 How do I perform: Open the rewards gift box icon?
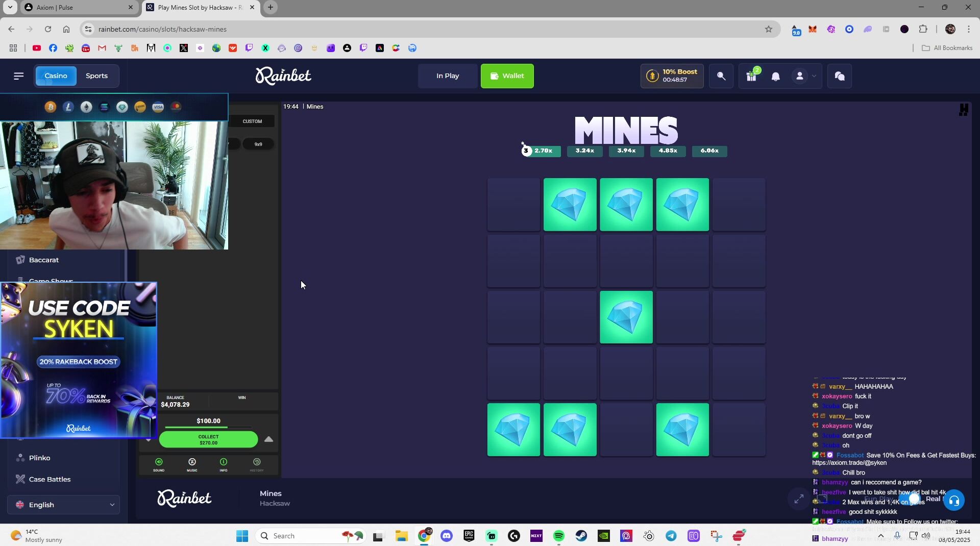751,76
